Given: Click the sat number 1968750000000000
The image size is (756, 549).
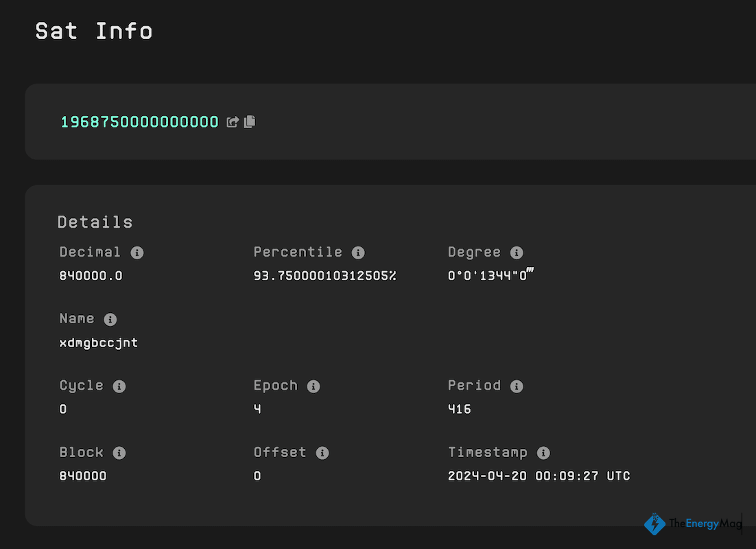Looking at the screenshot, I should 139,122.
